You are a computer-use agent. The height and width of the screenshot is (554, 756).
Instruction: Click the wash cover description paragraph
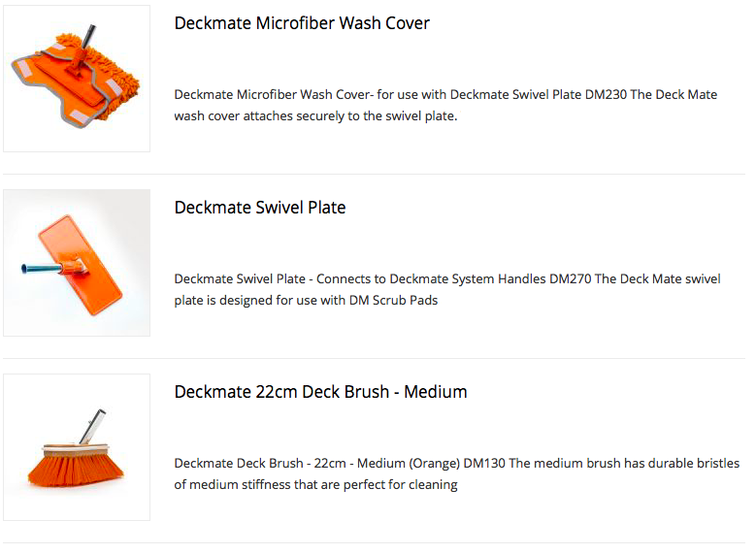pos(446,105)
